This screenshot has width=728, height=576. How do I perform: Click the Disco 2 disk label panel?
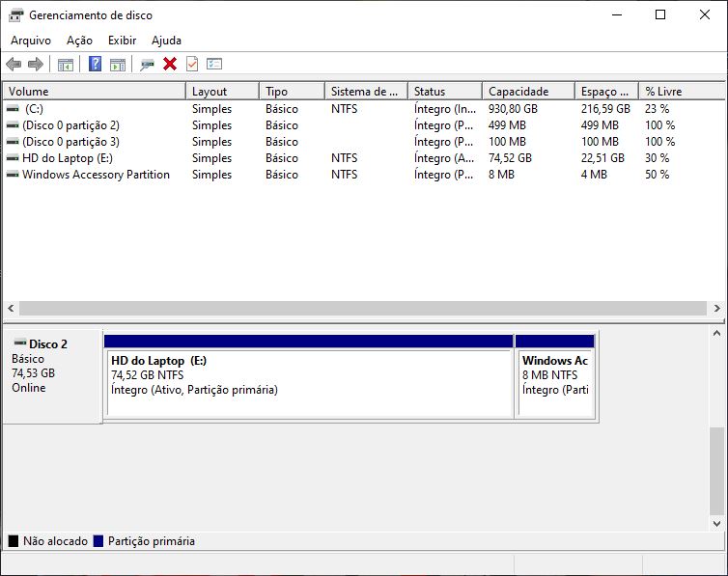(x=52, y=375)
